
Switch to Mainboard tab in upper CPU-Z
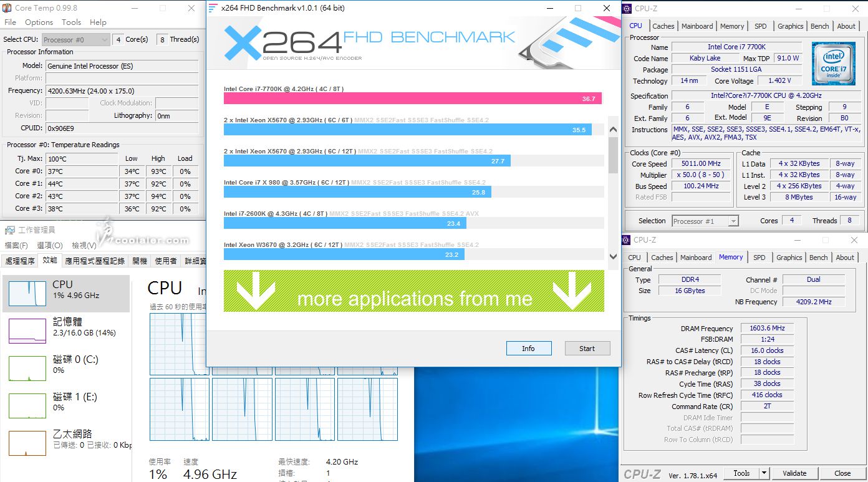pyautogui.click(x=697, y=26)
